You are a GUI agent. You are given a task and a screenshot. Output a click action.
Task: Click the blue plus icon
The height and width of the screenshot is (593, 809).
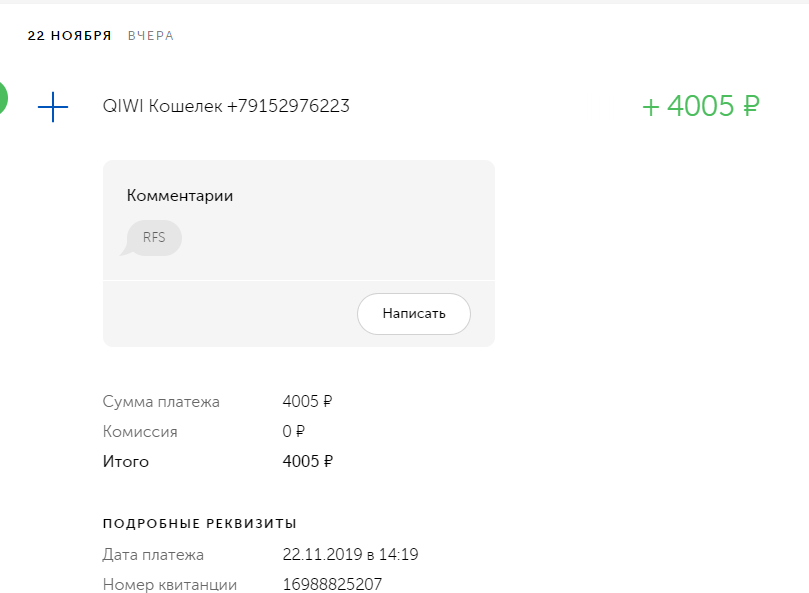point(52,107)
